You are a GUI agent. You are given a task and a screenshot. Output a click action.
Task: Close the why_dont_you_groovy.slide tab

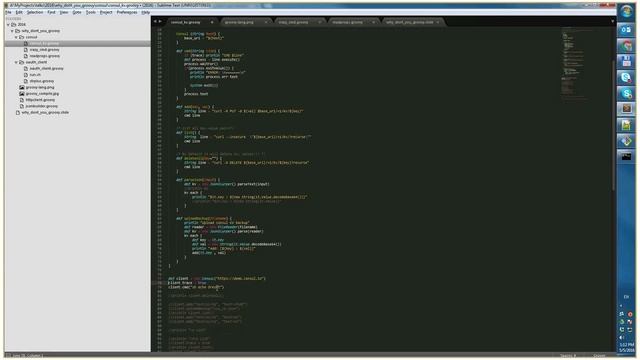coord(438,22)
